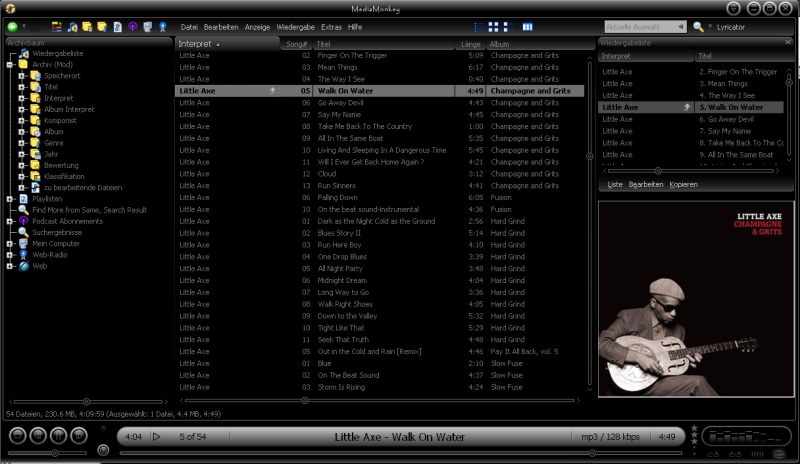
Task: Sort tracks by the Interpret column header
Action: coord(228,44)
